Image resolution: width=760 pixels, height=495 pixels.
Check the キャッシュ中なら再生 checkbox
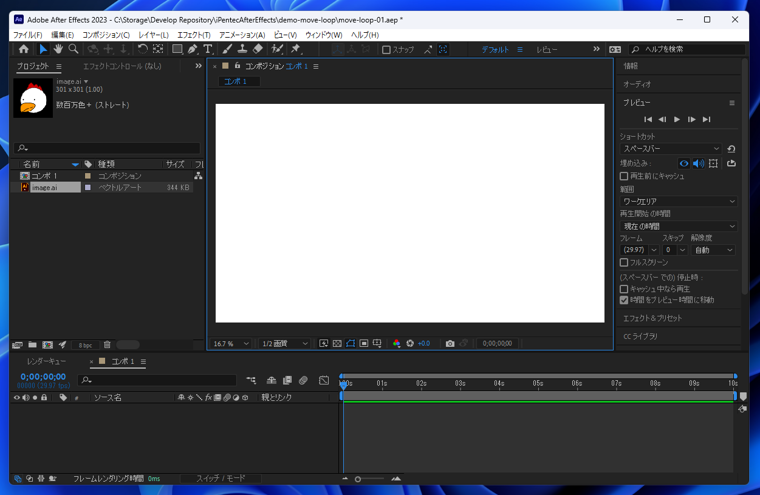624,288
